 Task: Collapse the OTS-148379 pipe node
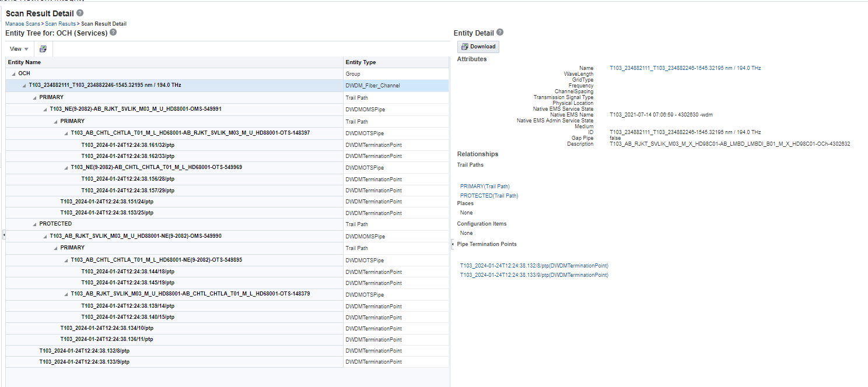pos(66,295)
